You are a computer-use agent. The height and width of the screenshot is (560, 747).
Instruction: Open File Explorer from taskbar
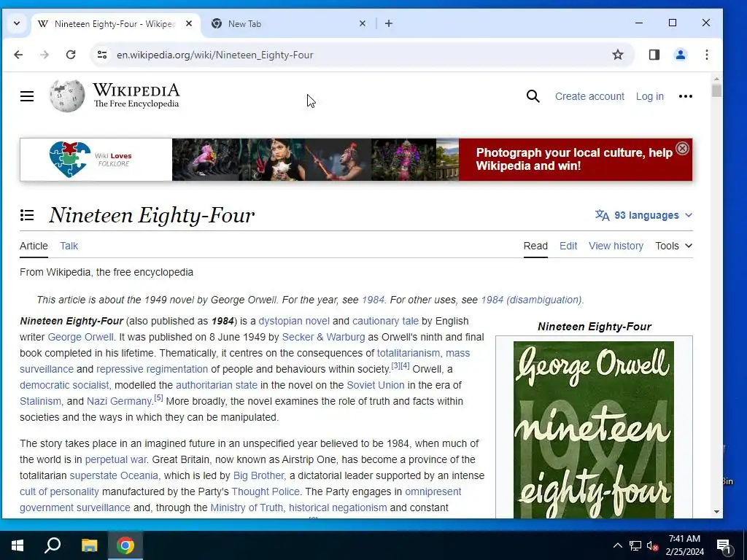[89, 545]
